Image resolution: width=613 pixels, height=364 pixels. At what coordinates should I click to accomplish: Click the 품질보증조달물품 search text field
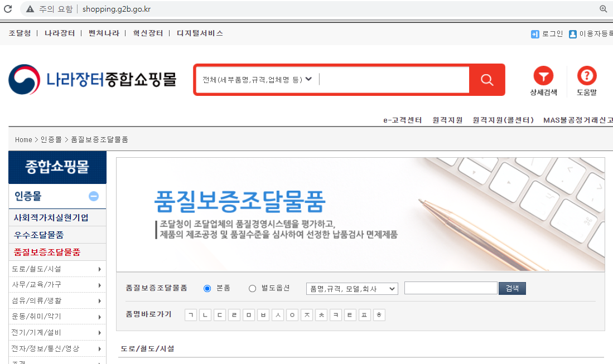(451, 288)
